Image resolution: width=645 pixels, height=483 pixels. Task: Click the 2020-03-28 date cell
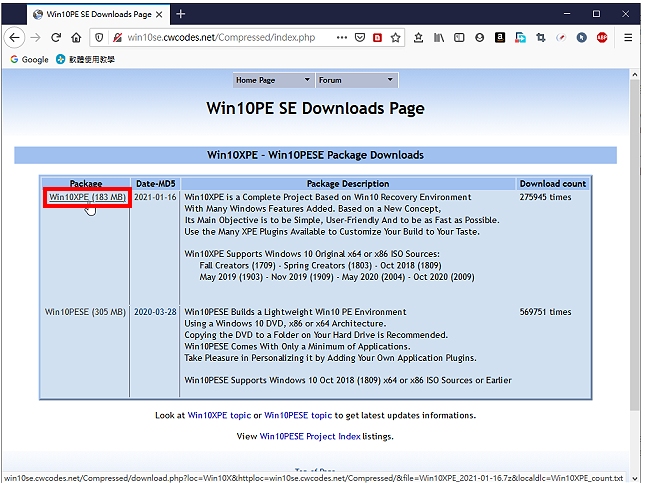point(155,312)
